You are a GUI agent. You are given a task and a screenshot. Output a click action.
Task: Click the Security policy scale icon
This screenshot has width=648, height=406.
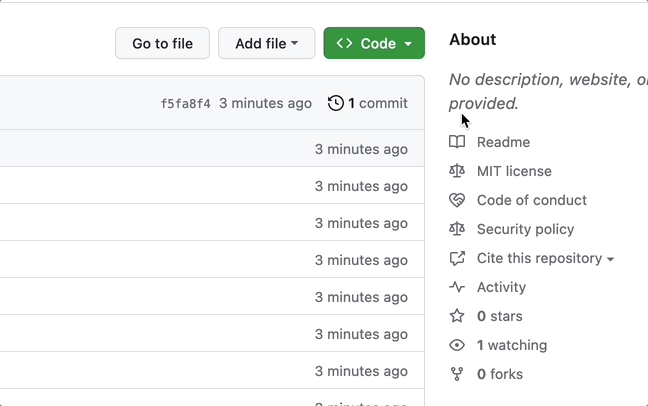pyautogui.click(x=457, y=229)
